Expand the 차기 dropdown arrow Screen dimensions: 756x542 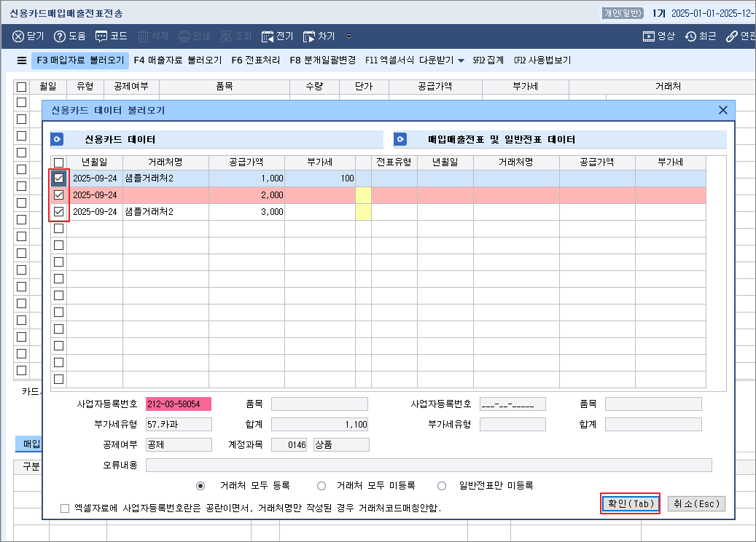pos(348,36)
